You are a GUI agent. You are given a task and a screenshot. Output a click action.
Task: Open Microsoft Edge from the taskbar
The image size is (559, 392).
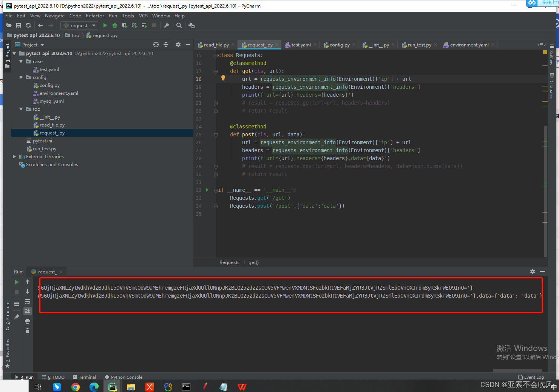pos(94,386)
